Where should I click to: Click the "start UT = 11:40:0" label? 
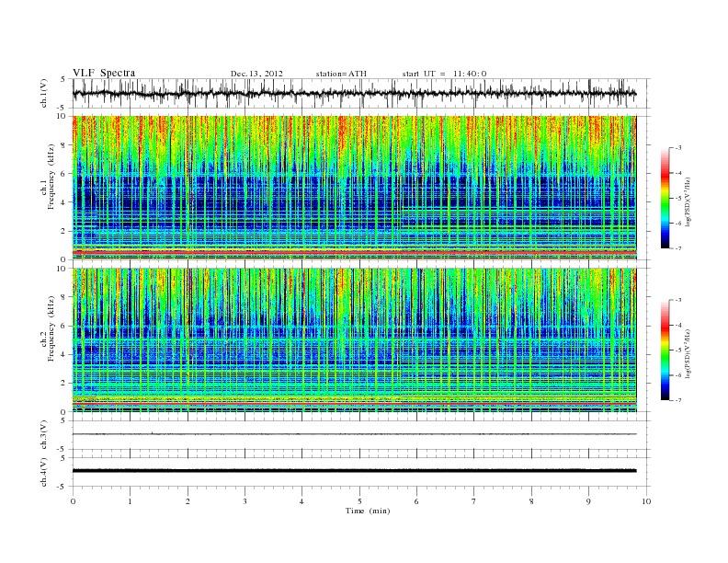[444, 74]
